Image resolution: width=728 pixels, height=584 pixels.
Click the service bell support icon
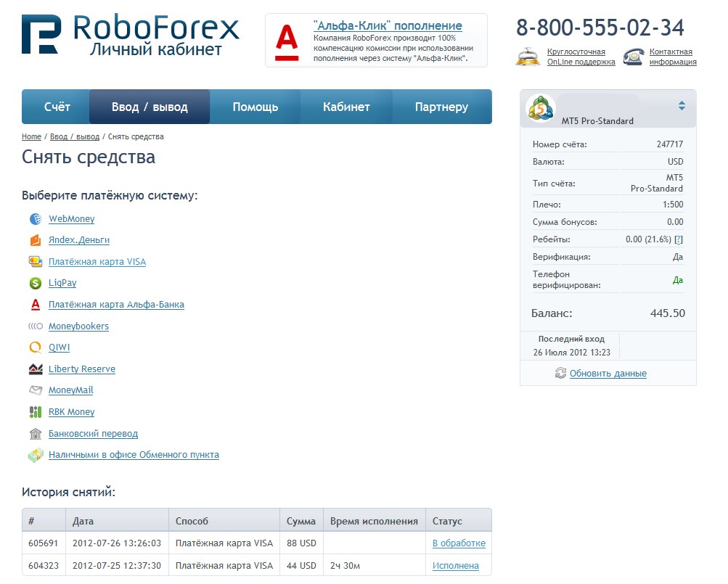[x=528, y=57]
